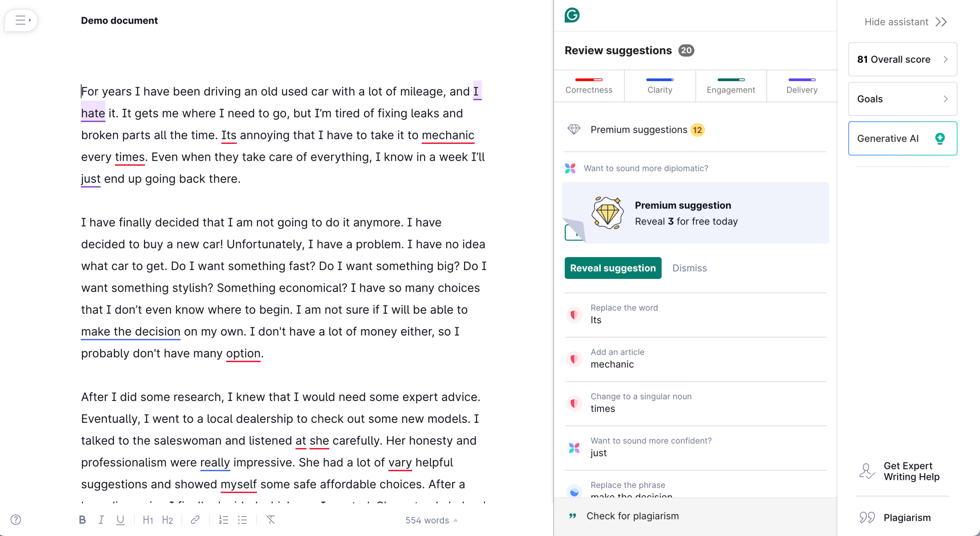This screenshot has height=536, width=980.
Task: Expand the Goals panel
Action: pyautogui.click(x=903, y=99)
